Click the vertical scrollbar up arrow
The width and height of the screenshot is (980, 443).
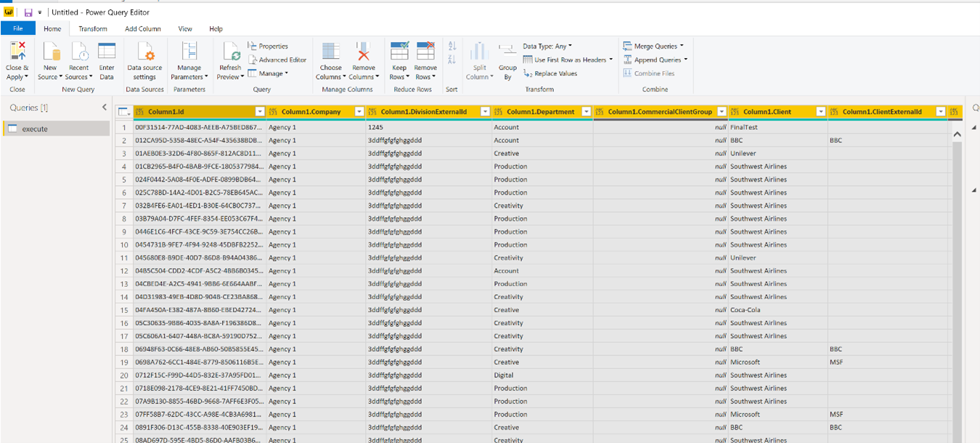pyautogui.click(x=957, y=133)
